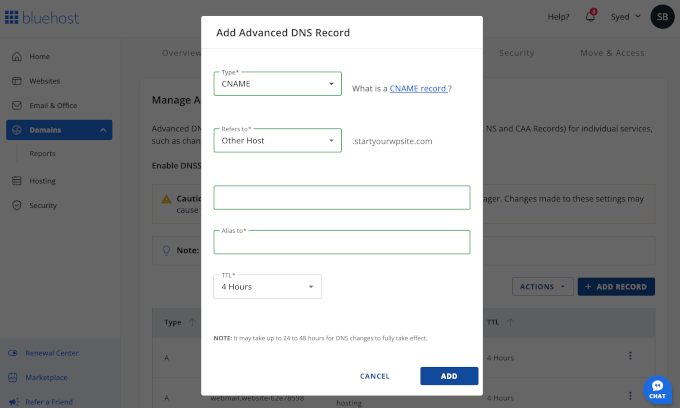
Task: Select Reports under Domains
Action: click(x=42, y=154)
